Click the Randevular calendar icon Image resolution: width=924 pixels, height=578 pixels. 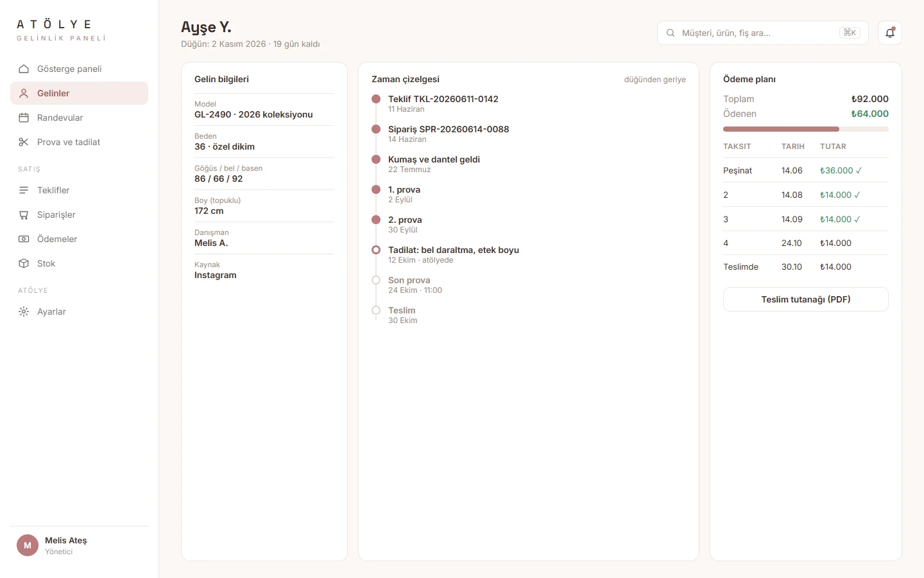pyautogui.click(x=24, y=118)
